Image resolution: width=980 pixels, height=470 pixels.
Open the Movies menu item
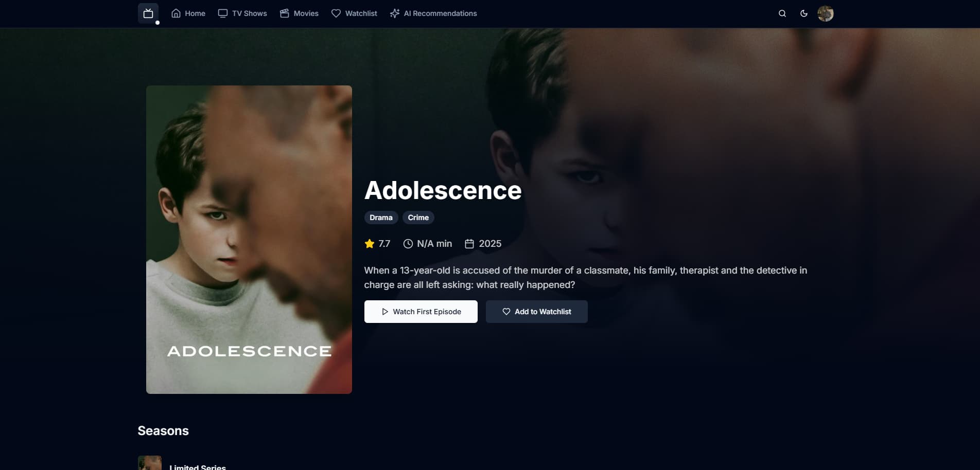(299, 13)
